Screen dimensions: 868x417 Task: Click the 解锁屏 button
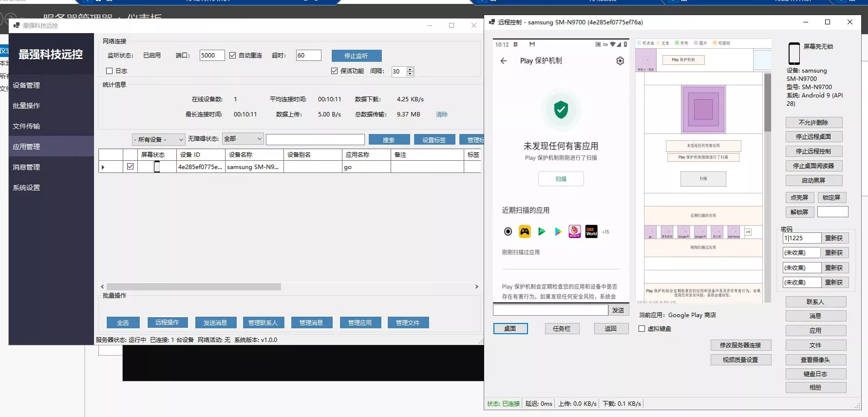point(800,212)
